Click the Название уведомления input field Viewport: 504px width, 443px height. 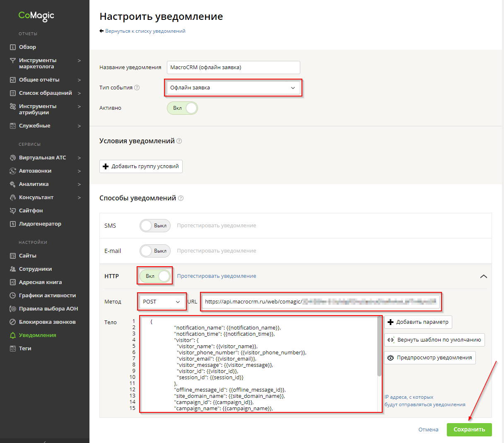(x=233, y=67)
